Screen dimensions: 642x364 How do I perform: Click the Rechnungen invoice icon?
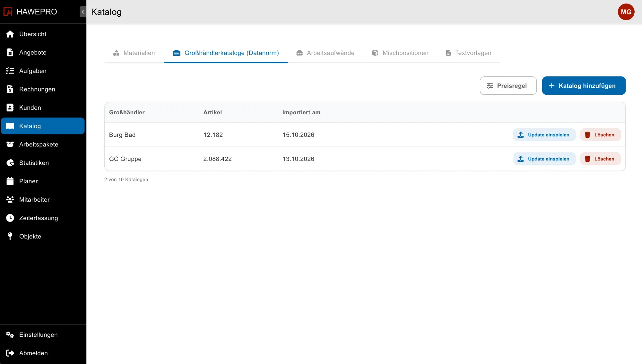pyautogui.click(x=10, y=89)
